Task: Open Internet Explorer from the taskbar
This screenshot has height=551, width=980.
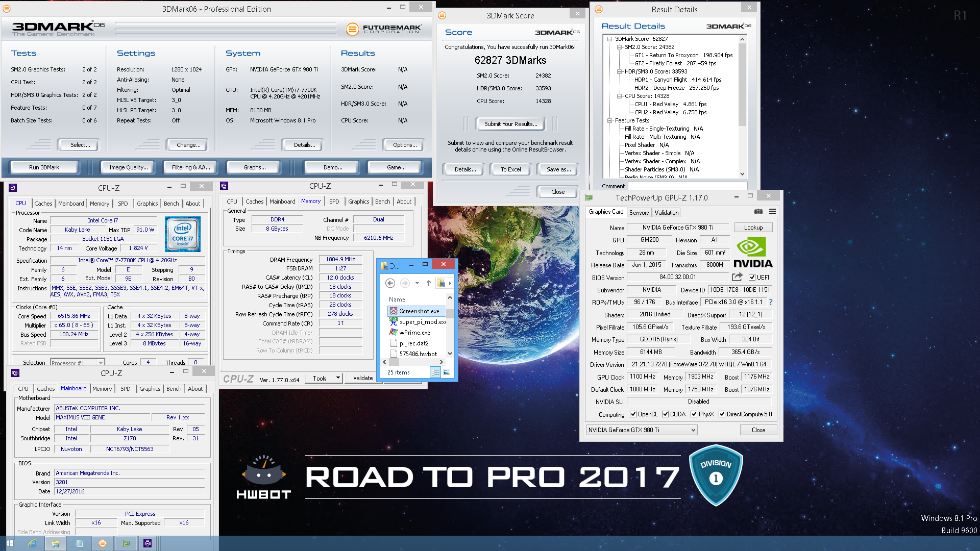Action: [32, 543]
